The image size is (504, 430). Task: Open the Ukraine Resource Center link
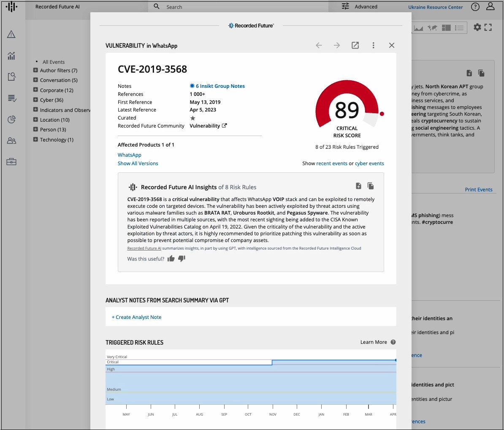pos(435,7)
